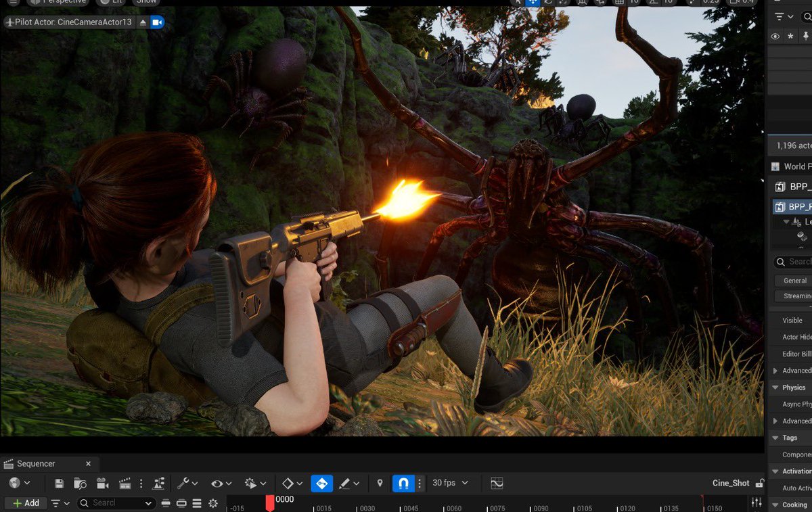Viewport: 812px width, 512px height.
Task: Open the Lit view mode menu
Action: [x=110, y=2]
